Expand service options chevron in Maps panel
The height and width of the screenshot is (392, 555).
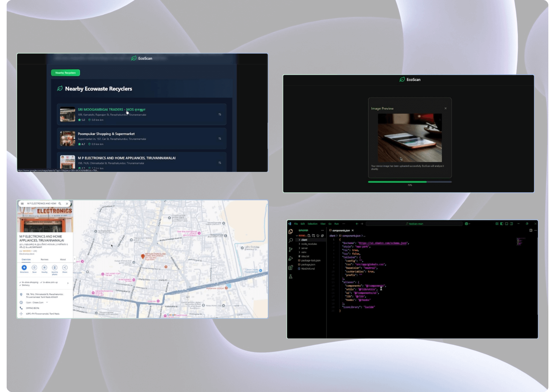pyautogui.click(x=68, y=283)
